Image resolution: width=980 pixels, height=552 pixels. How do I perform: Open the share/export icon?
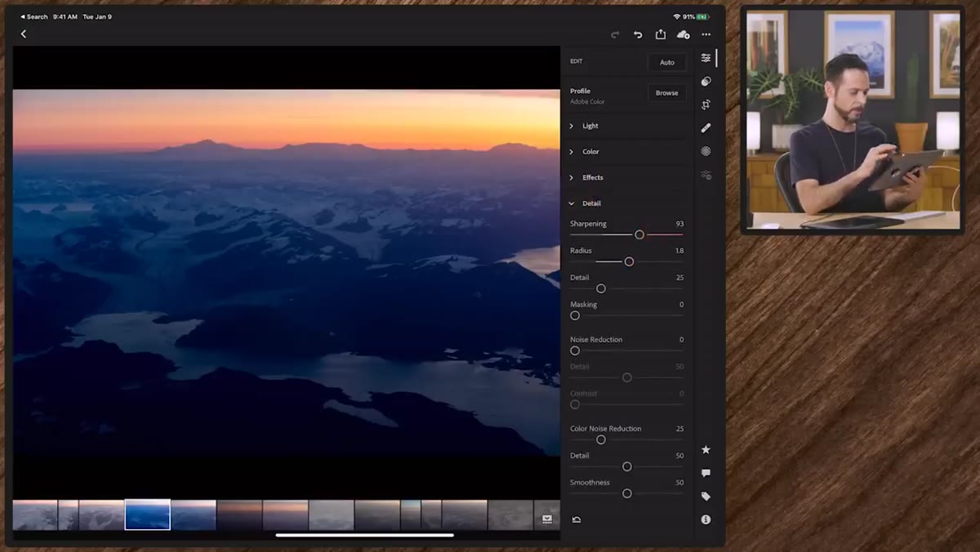click(x=661, y=34)
